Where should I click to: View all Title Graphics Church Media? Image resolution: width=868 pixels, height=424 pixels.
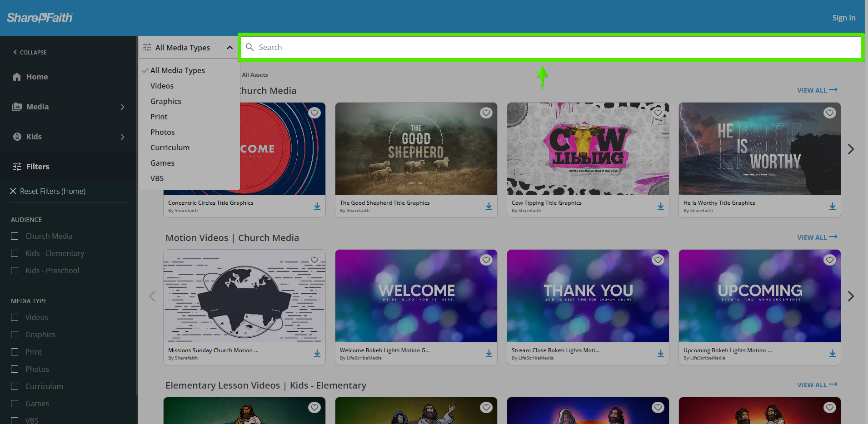(817, 90)
